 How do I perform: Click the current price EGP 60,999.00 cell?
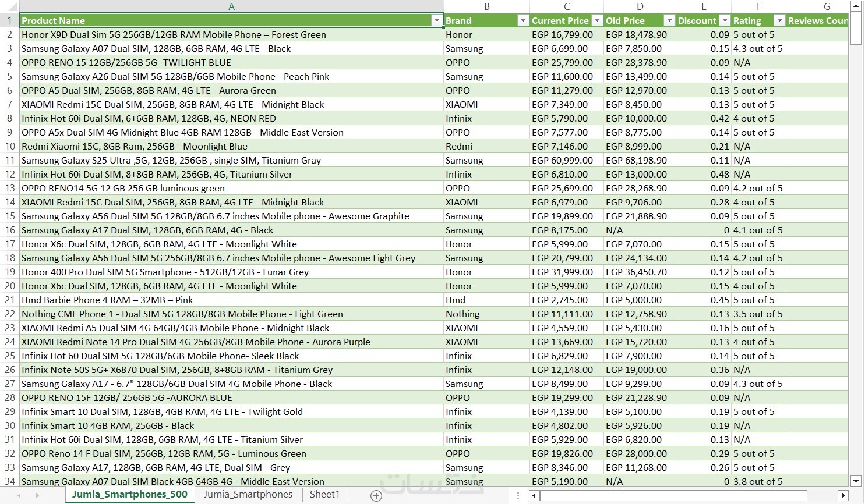(x=567, y=160)
